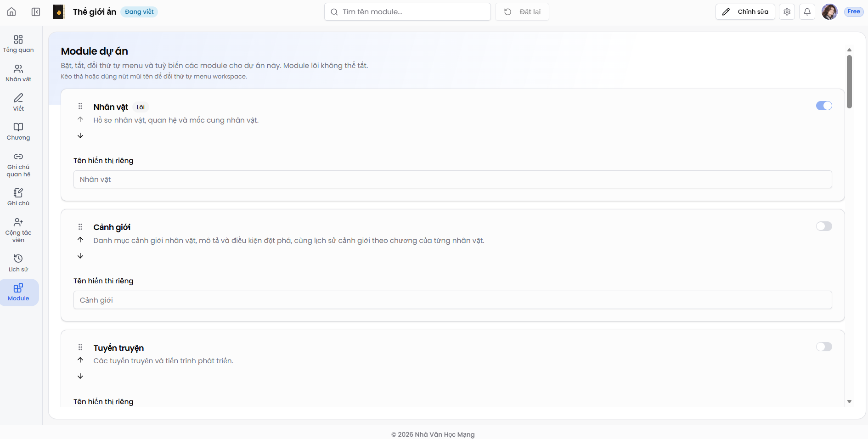Screen dimensions: 868x439
Task: Move Cảnh giới module down arrow
Action: pos(80,256)
